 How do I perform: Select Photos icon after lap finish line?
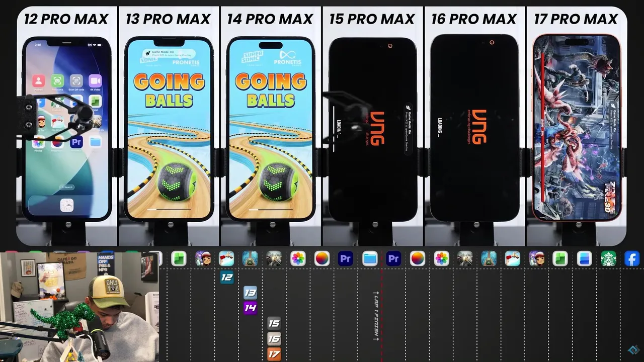pos(441,258)
